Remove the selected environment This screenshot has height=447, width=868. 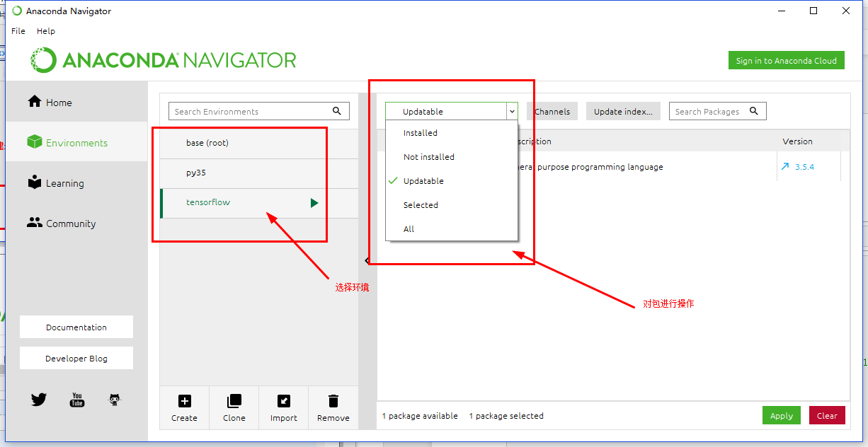(x=333, y=408)
